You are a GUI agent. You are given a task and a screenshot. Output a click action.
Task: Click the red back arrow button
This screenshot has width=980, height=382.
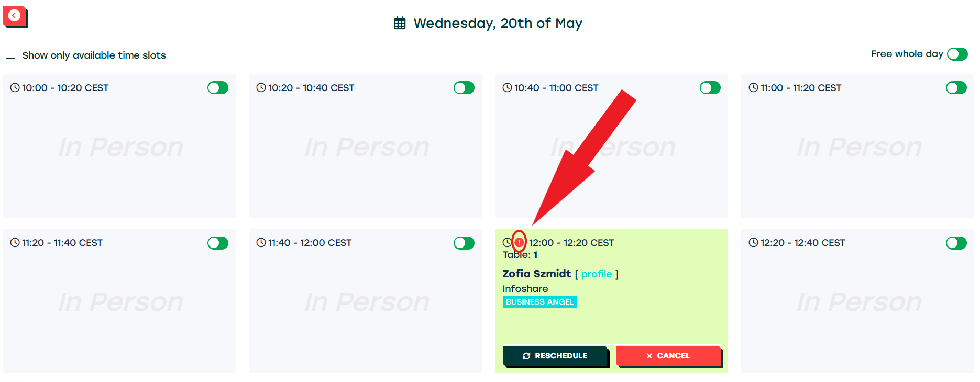[15, 16]
